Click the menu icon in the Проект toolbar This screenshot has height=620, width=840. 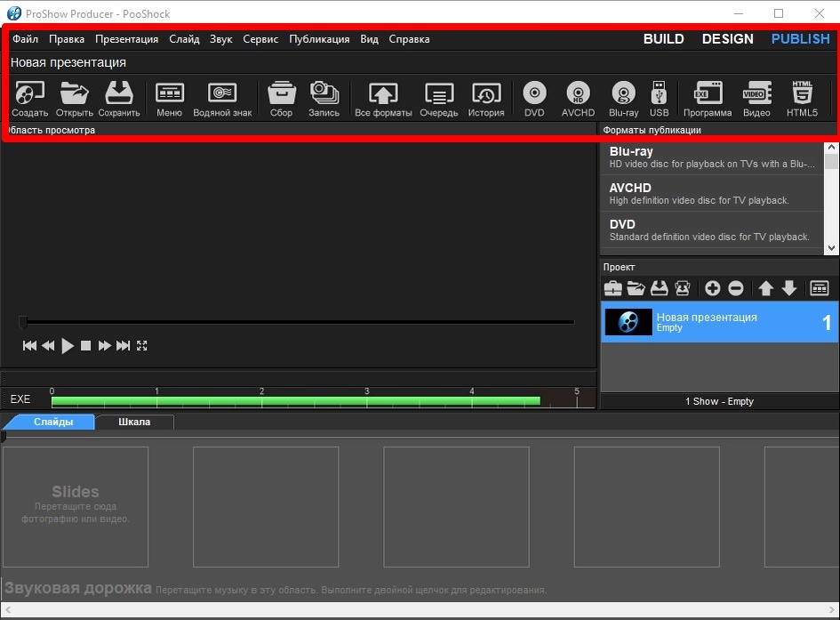click(819, 288)
